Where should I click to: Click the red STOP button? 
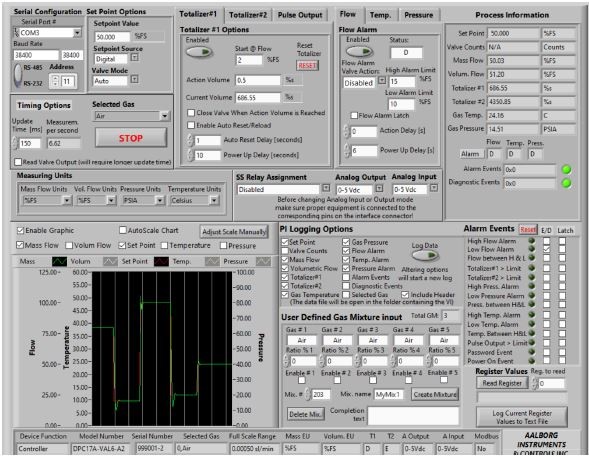pos(131,138)
